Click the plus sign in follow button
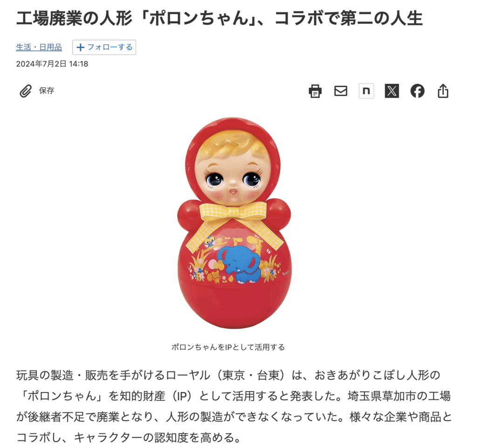 point(80,47)
